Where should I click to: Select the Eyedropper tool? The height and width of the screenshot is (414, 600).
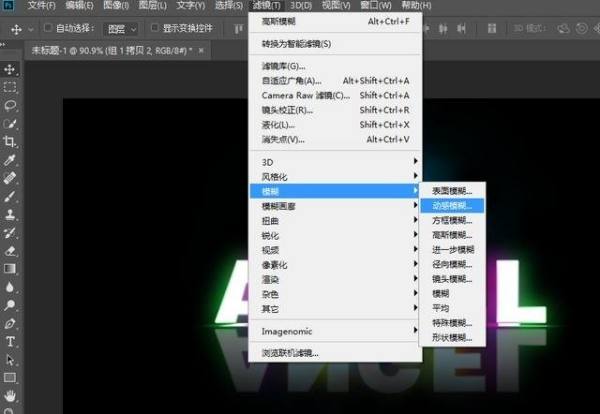(x=10, y=160)
